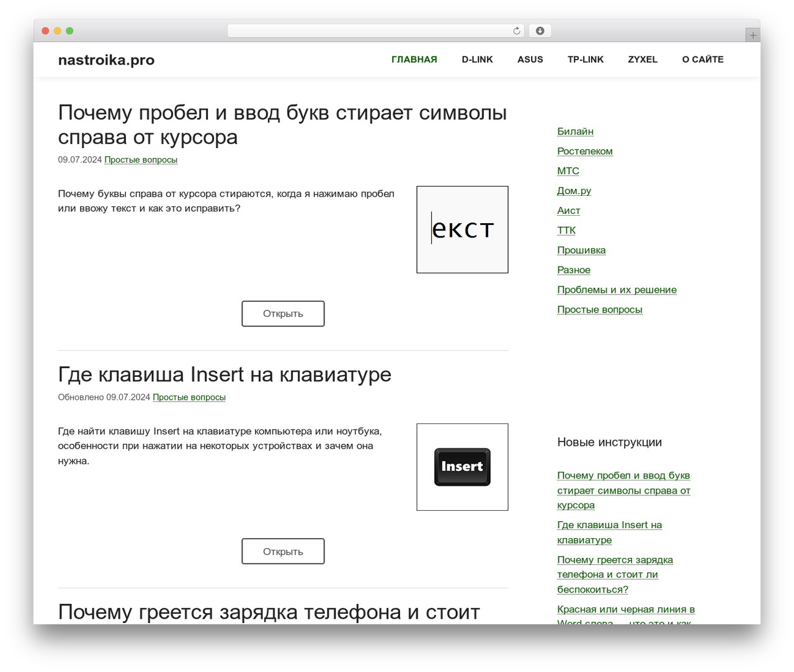
Task: Click the Новые инструкции sidebar heading
Action: coord(609,442)
